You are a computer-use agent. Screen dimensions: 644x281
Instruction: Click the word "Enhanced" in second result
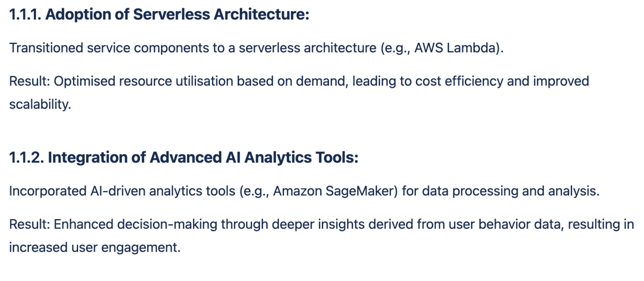[83, 224]
